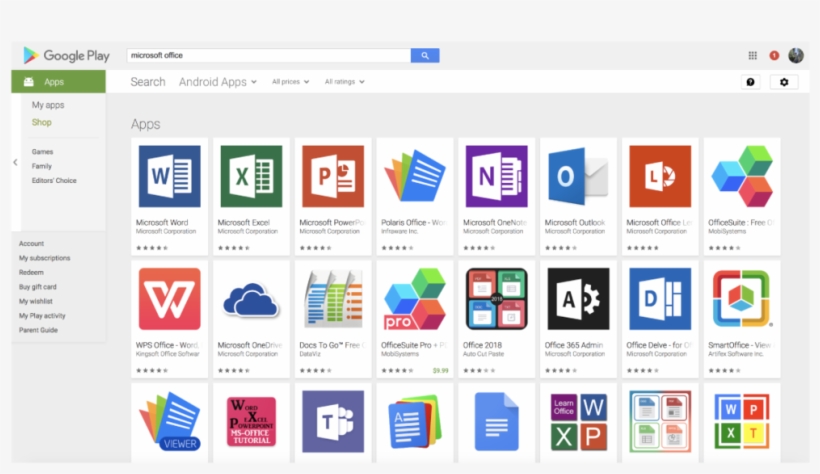
Task: Click the Office 2018 title text
Action: coord(482,345)
